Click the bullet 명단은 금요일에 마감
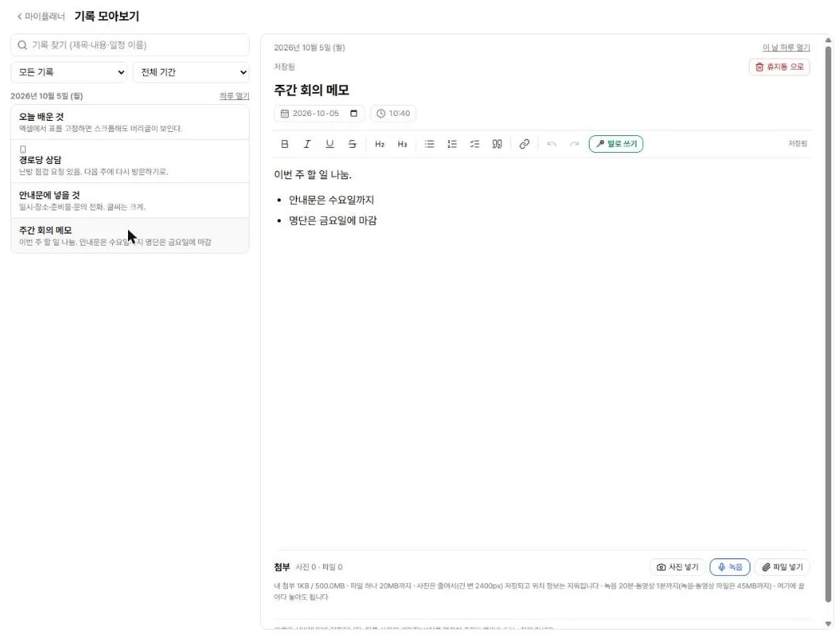840x636 pixels. (333, 220)
